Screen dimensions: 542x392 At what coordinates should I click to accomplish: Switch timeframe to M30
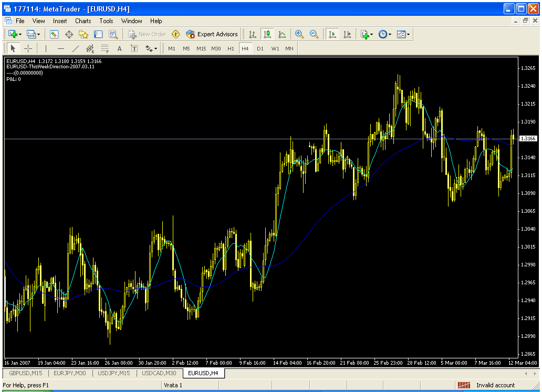[216, 48]
